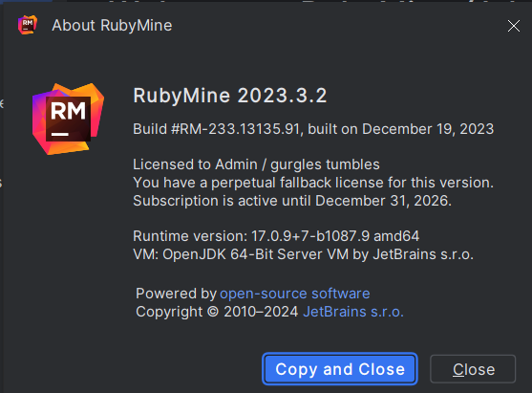Click the Copyright © 2010–2024 text
This screenshot has width=532, height=393.
point(217,312)
